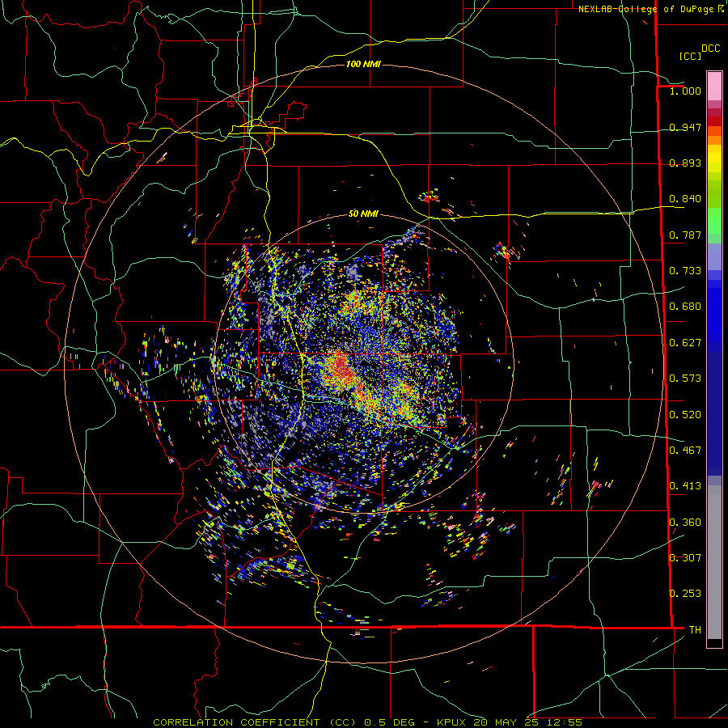Viewport: 728px width, 728px height.
Task: Click the 0.573 color scale value
Action: point(685,379)
